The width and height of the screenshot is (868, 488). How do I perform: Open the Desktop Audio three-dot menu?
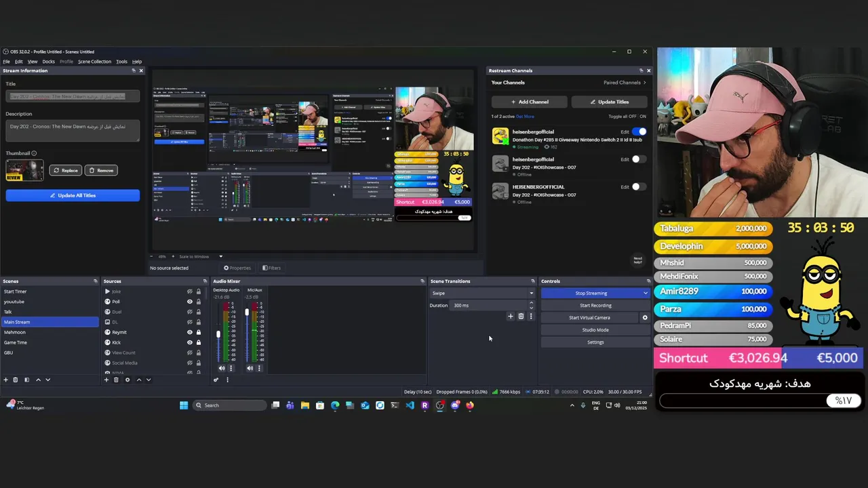[231, 368]
